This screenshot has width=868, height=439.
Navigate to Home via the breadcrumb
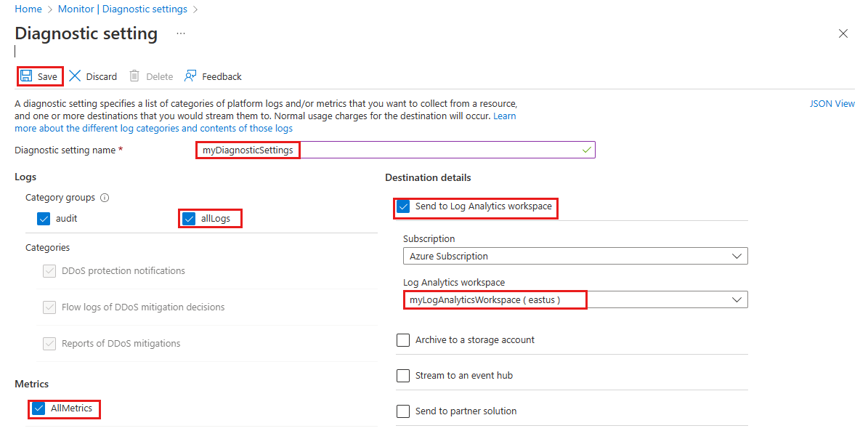pos(28,9)
